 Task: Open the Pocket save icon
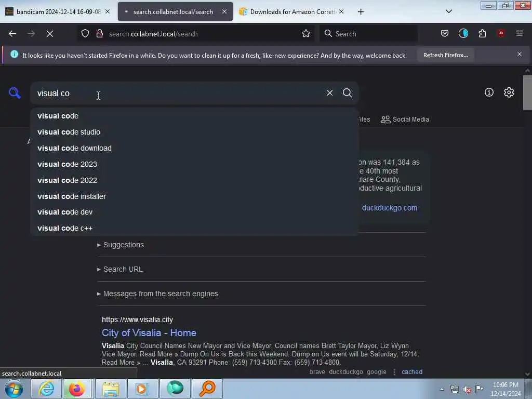tap(445, 34)
